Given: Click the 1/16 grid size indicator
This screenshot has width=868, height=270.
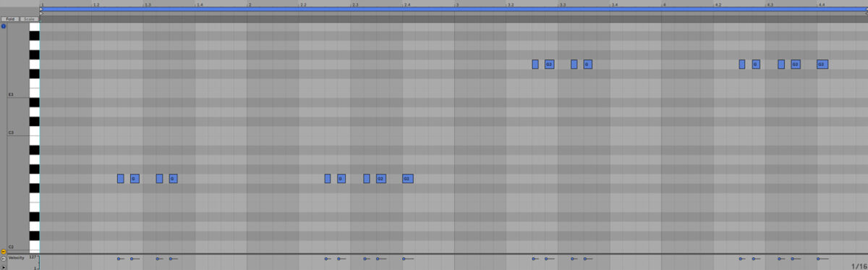Looking at the screenshot, I should pyautogui.click(x=859, y=266).
